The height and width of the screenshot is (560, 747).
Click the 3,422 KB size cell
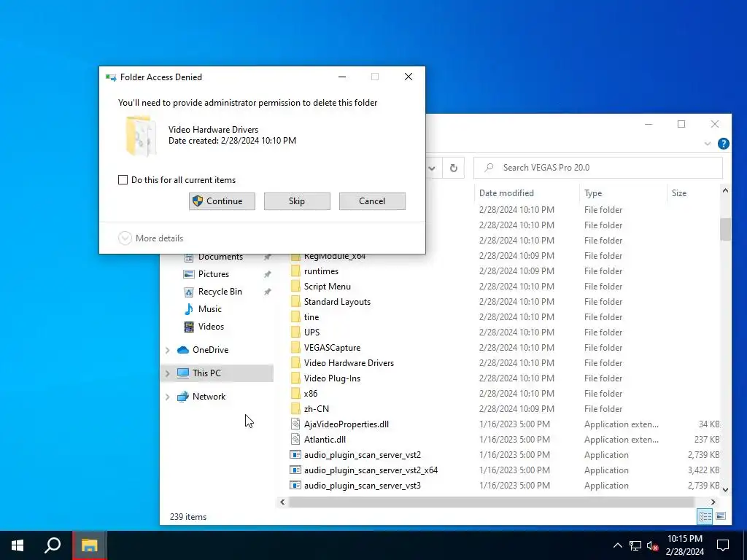pos(703,470)
